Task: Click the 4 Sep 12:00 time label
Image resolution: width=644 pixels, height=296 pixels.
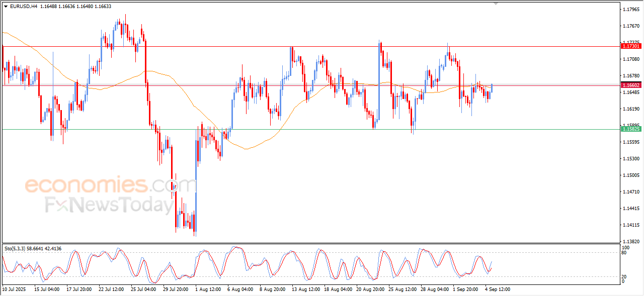Action: point(498,289)
